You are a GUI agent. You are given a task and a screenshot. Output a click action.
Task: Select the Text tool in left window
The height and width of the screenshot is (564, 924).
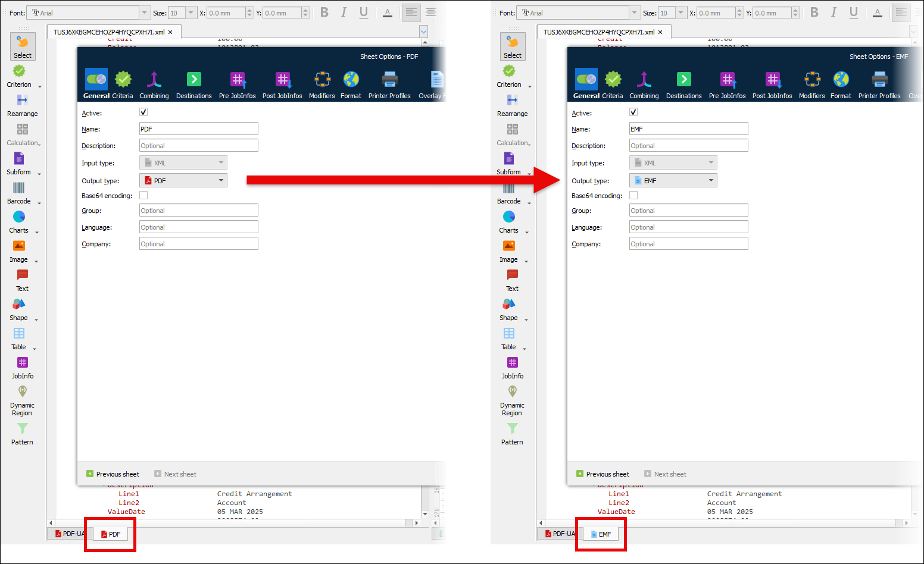22,280
